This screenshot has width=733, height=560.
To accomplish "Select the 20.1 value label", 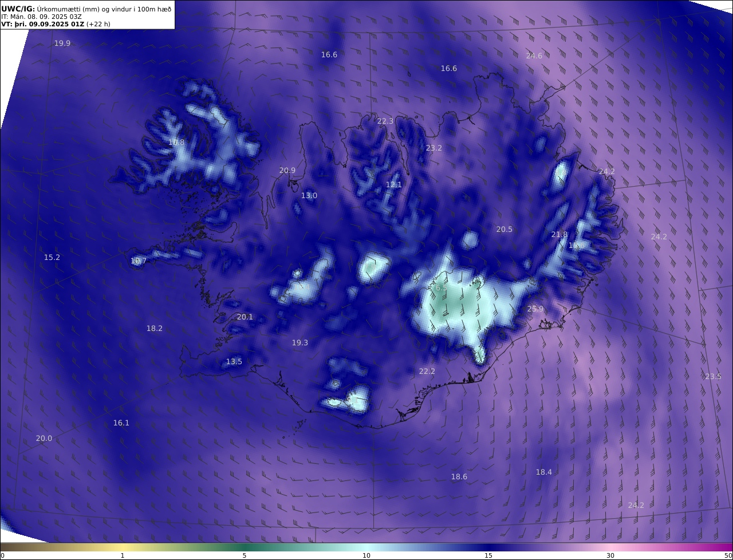I will pyautogui.click(x=245, y=317).
